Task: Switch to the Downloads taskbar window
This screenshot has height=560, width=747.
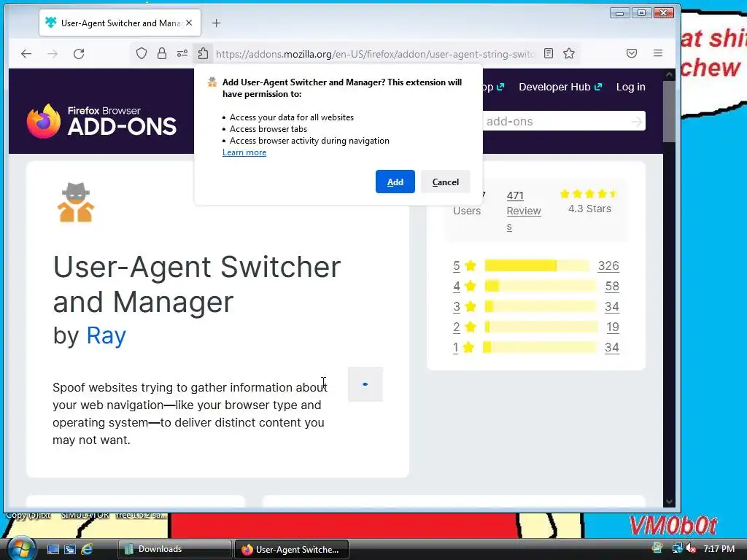Action: tap(174, 550)
